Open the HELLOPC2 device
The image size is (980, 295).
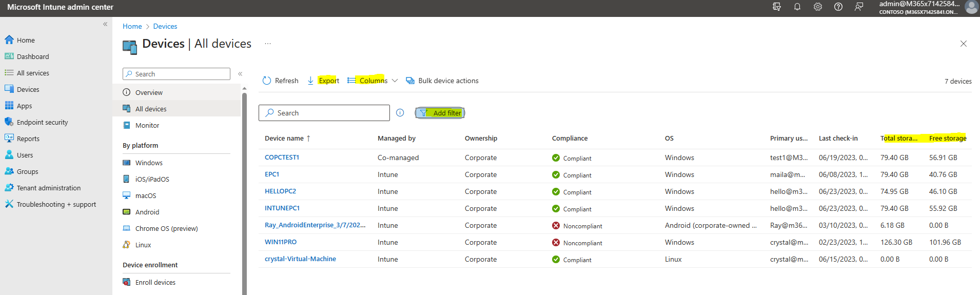pyautogui.click(x=280, y=191)
